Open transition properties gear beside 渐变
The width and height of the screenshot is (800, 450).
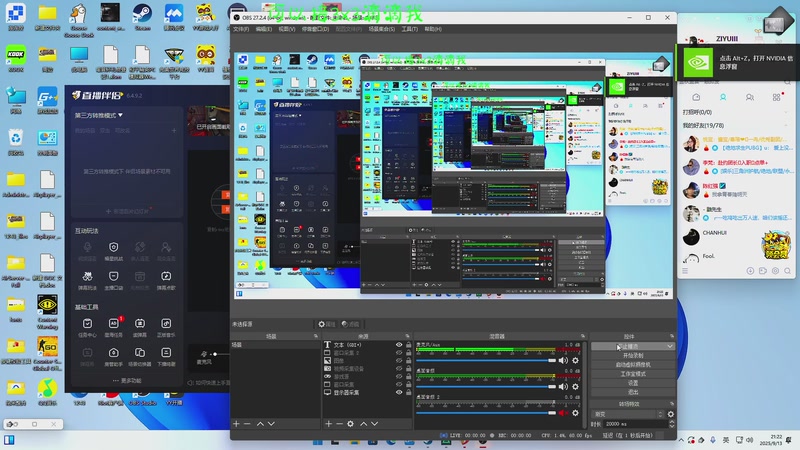[x=671, y=414]
